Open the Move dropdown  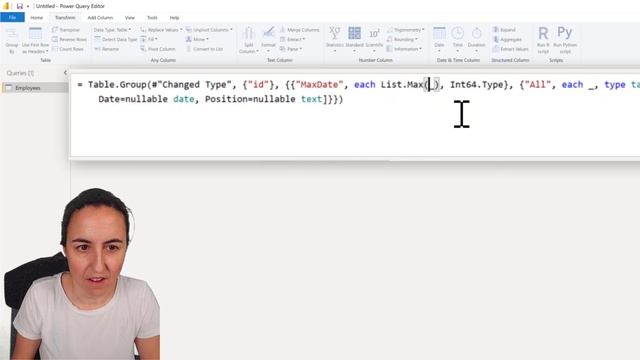[x=197, y=39]
